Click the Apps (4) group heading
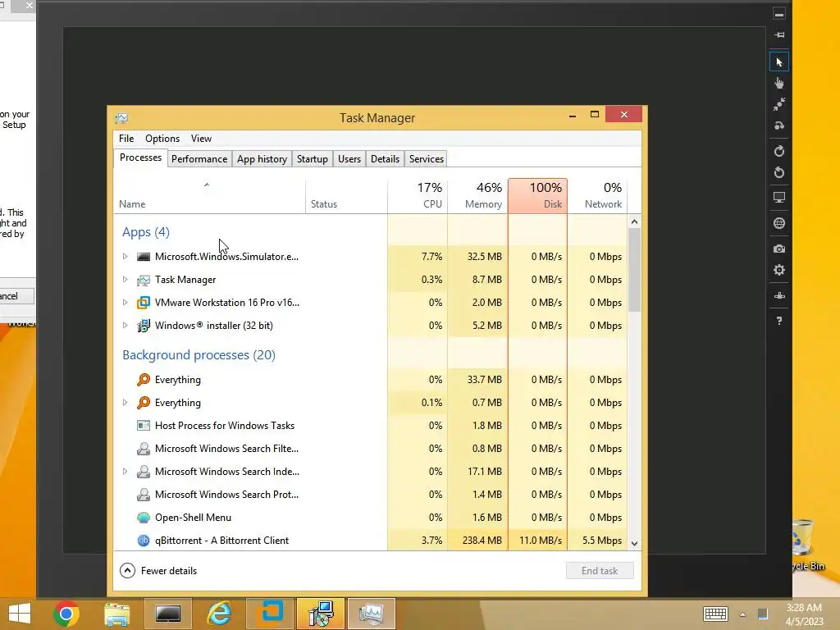Viewport: 840px width, 630px height. click(146, 232)
